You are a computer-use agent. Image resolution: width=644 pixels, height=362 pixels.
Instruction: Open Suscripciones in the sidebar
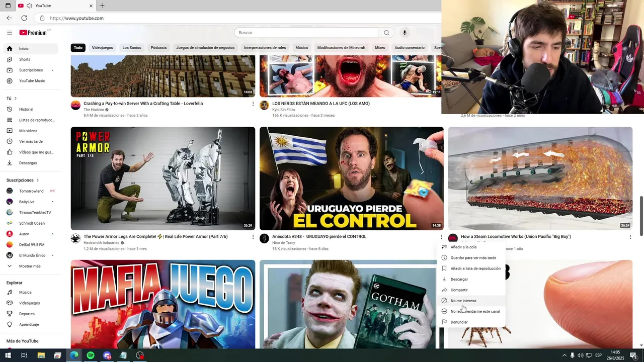click(x=31, y=70)
